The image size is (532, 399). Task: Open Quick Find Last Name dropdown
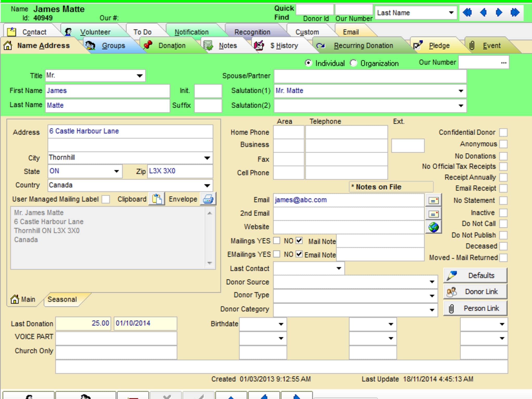[451, 13]
